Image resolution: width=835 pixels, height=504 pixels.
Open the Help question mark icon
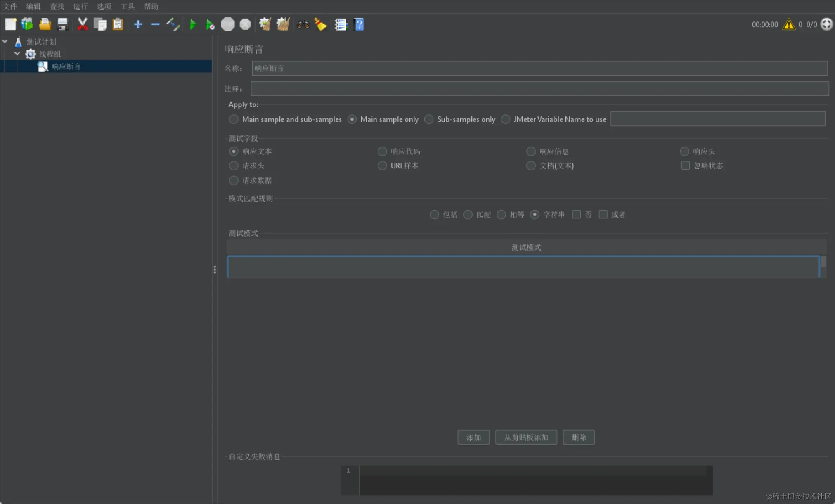coord(359,24)
